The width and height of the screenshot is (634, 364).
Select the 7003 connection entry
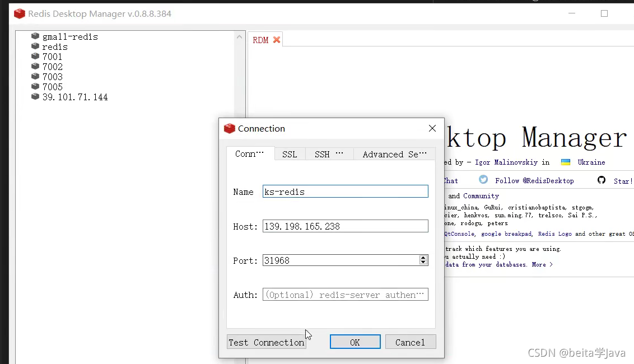click(52, 77)
